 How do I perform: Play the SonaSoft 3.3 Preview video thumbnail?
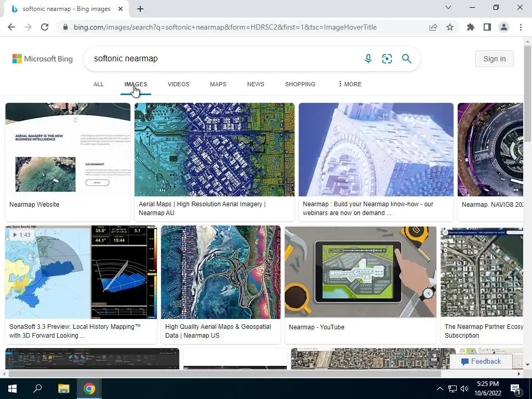pyautogui.click(x=81, y=272)
